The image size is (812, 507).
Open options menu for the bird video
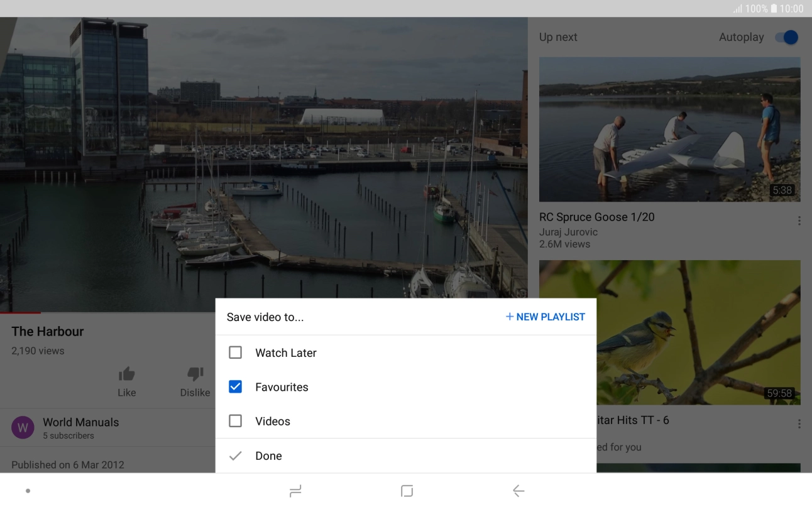point(799,424)
